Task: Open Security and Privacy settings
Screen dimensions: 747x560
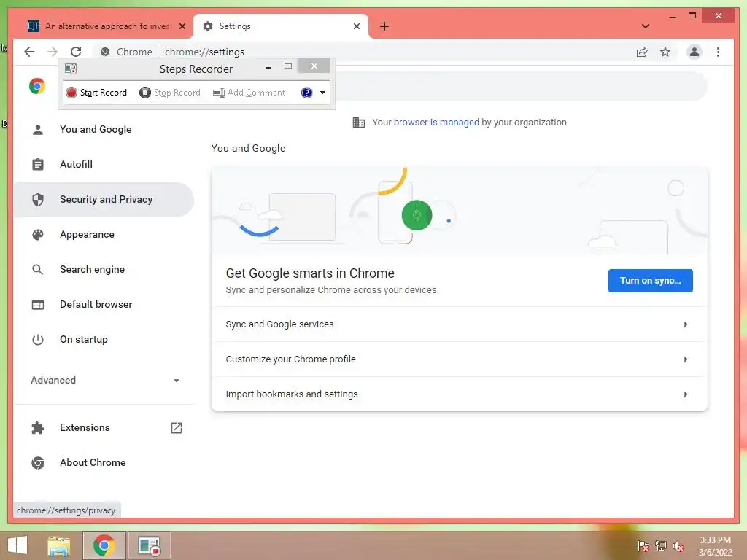Action: 104,200
